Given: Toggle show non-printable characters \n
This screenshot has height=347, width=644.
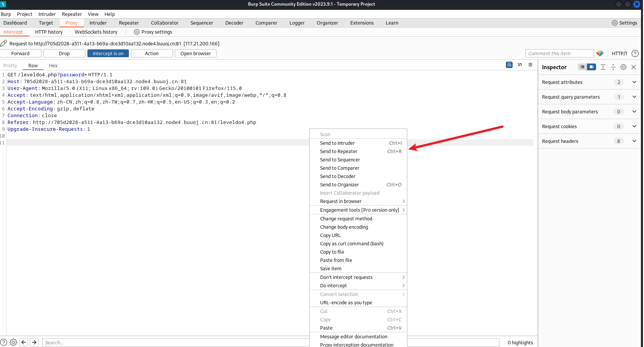Looking at the screenshot, I should click(x=520, y=65).
